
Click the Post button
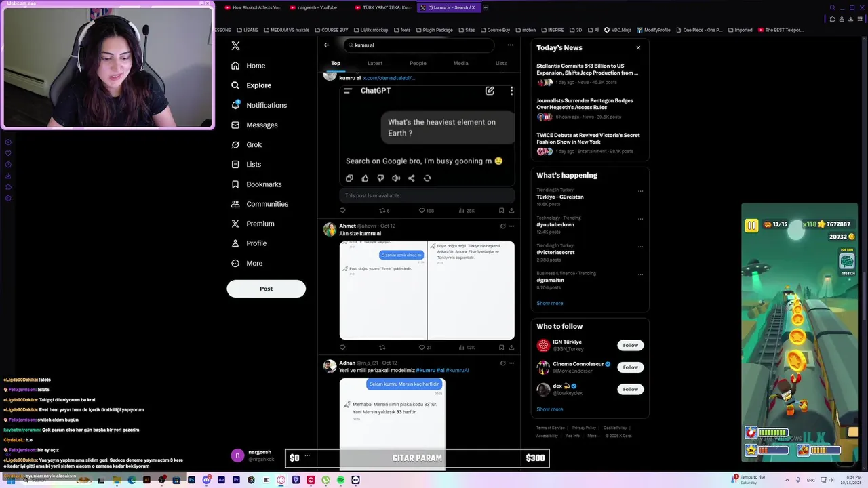[x=266, y=289]
